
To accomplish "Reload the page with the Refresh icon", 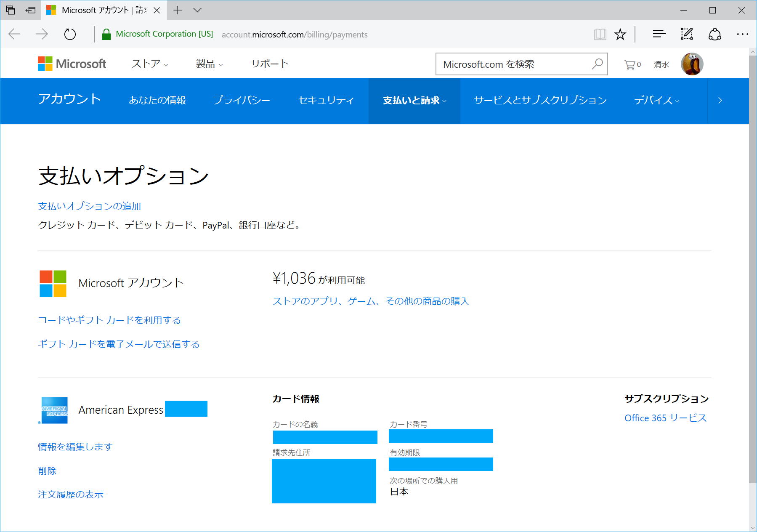I will (70, 34).
